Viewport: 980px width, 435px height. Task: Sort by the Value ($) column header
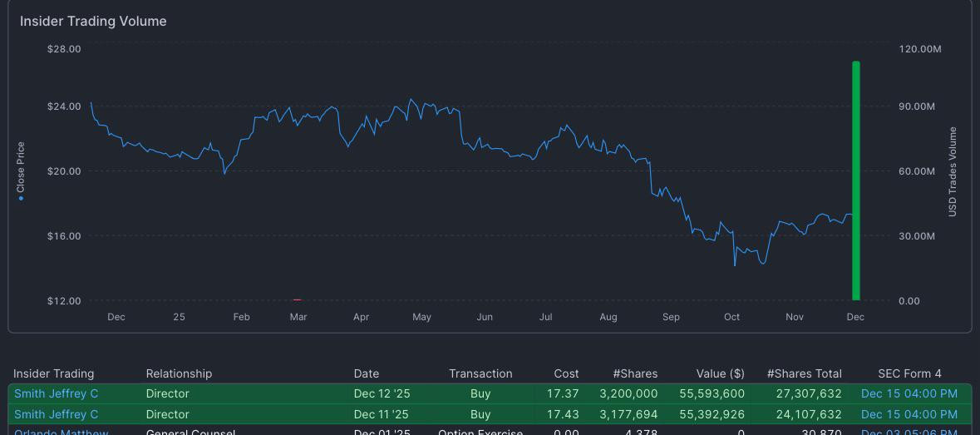pyautogui.click(x=720, y=373)
